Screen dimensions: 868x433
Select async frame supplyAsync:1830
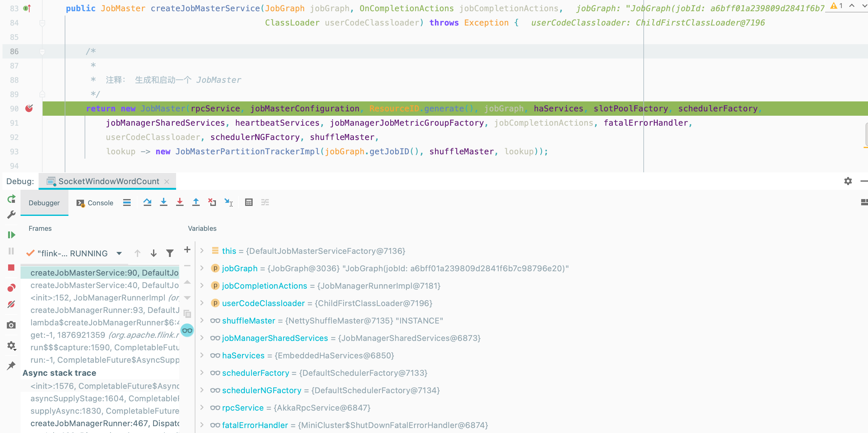coord(100,411)
